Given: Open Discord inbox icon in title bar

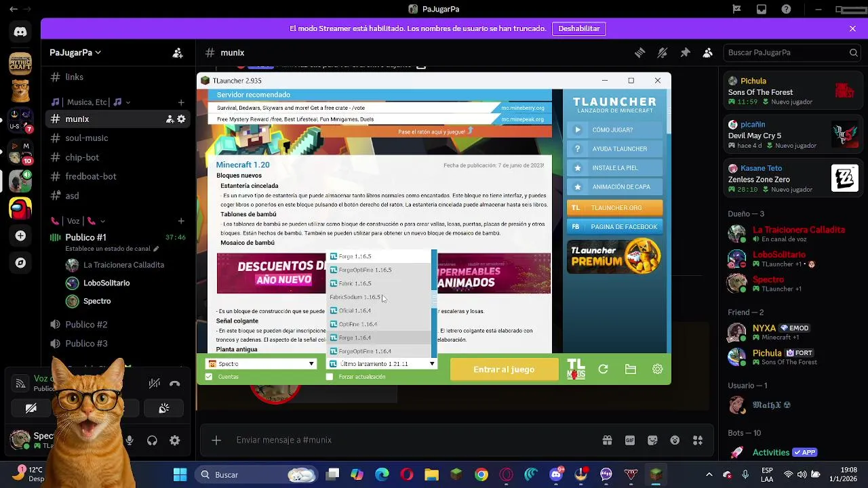Looking at the screenshot, I should [x=762, y=9].
